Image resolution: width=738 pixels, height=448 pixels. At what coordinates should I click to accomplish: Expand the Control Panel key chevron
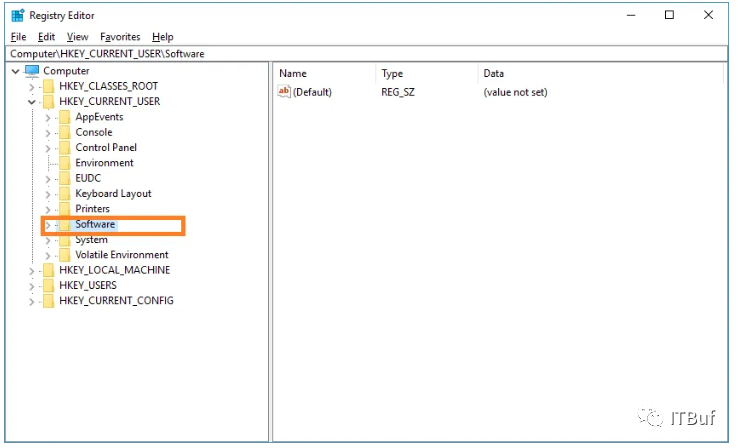coord(48,148)
